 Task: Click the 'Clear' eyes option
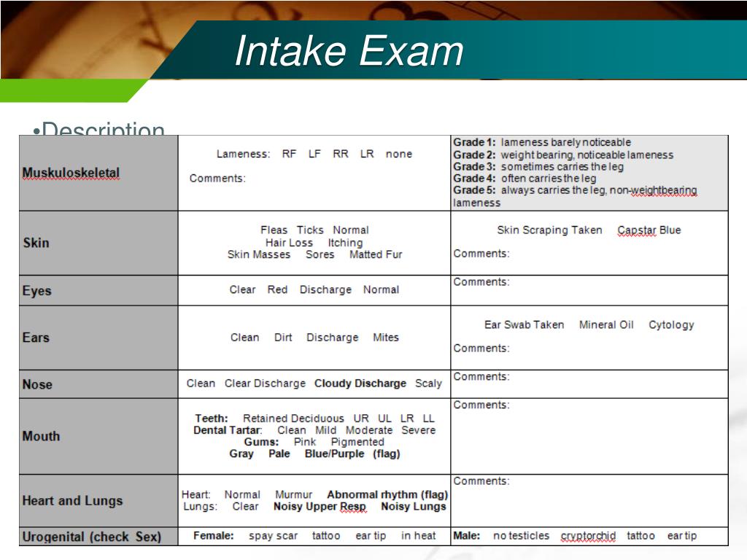point(242,289)
